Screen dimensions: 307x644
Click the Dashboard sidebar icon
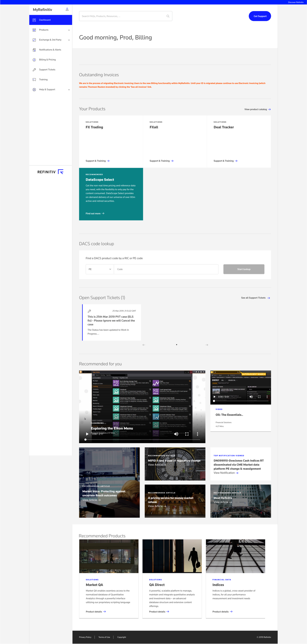click(34, 20)
